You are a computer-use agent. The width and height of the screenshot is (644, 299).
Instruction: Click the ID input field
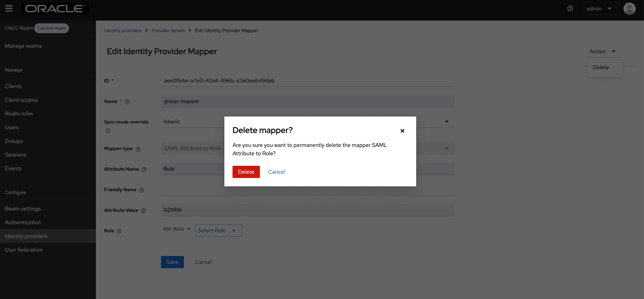click(x=308, y=81)
